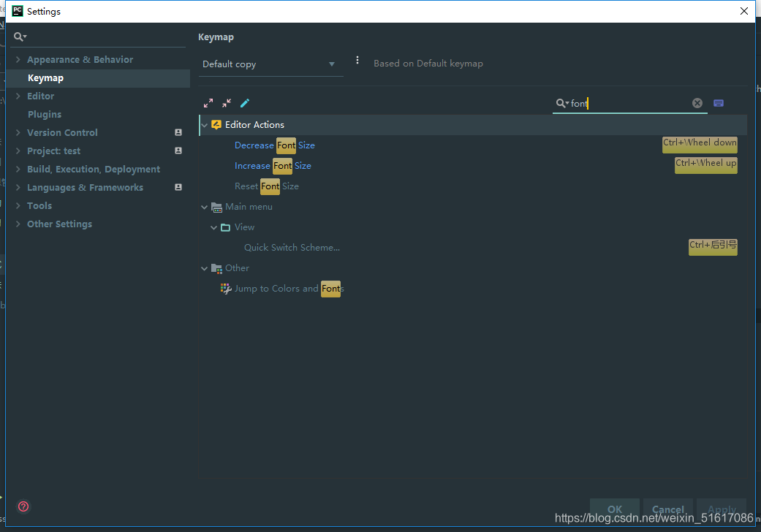
Task: Collapse the Main menu group
Action: (x=205, y=207)
